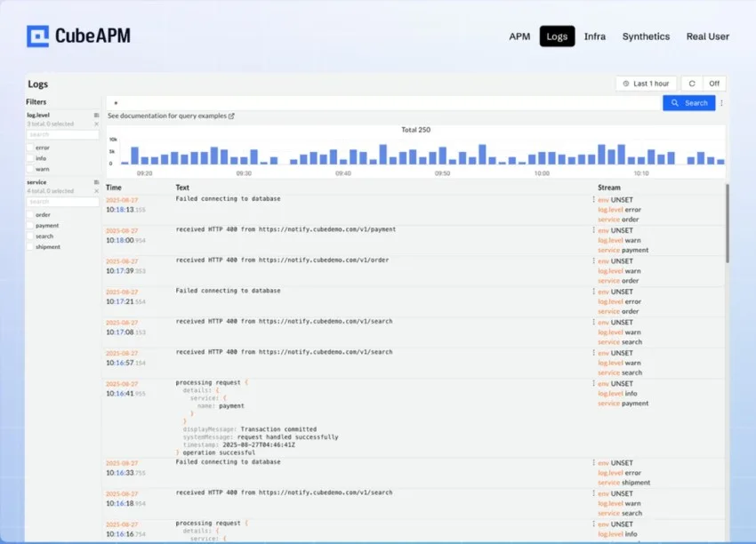The image size is (756, 544).
Task: Turn auto-refresh Off
Action: 715,83
